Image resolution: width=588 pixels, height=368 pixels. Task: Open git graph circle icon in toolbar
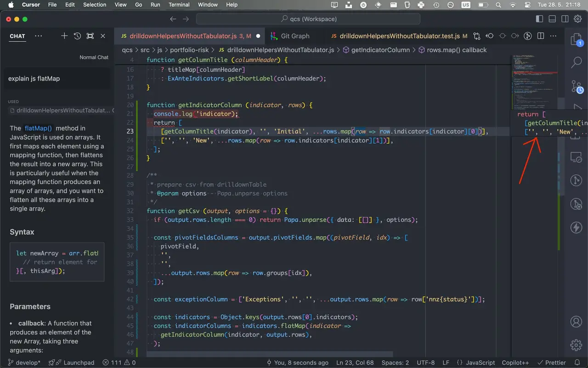pos(528,36)
